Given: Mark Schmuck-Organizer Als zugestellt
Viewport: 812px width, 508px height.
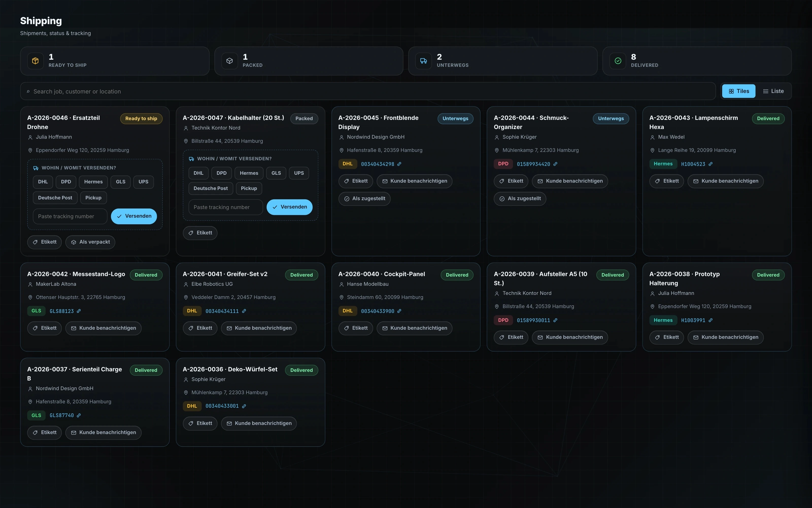Looking at the screenshot, I should coord(520,199).
